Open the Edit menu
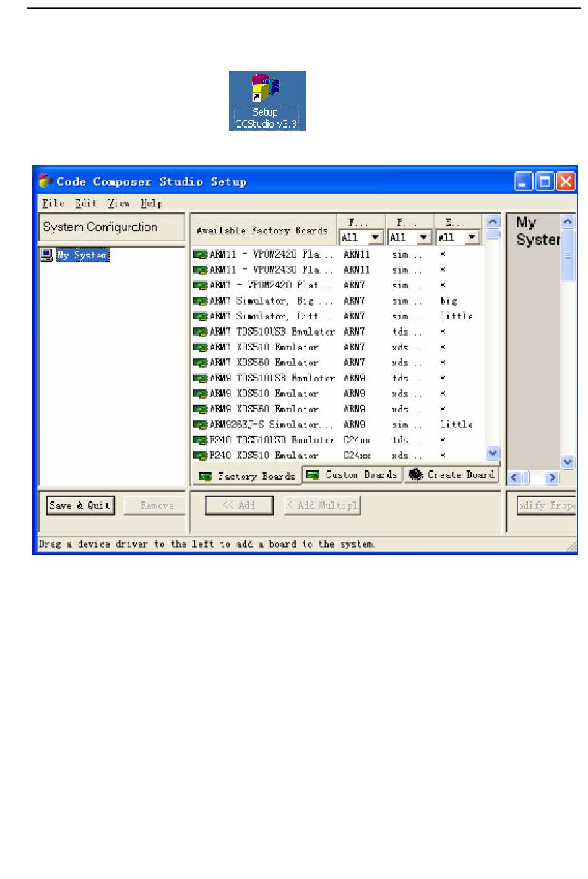 86,203
